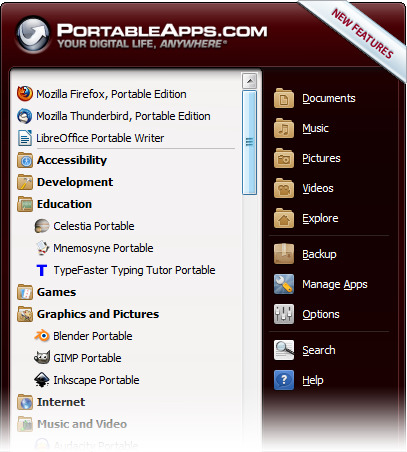Launch Mnemosyne Portable
Viewport: 407px width, 452px height.
click(x=103, y=248)
